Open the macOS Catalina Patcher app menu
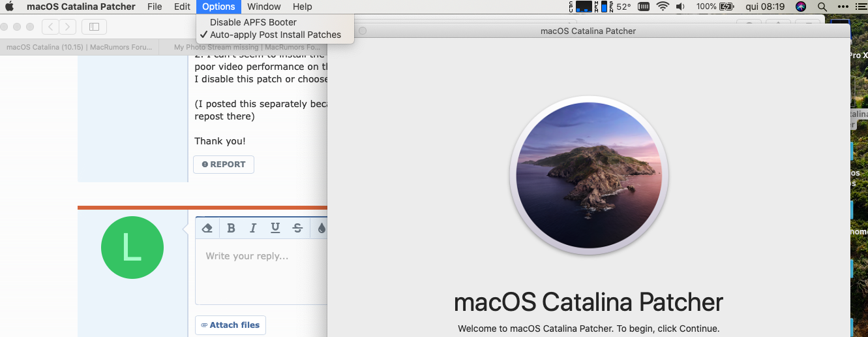868x337 pixels. click(x=81, y=7)
